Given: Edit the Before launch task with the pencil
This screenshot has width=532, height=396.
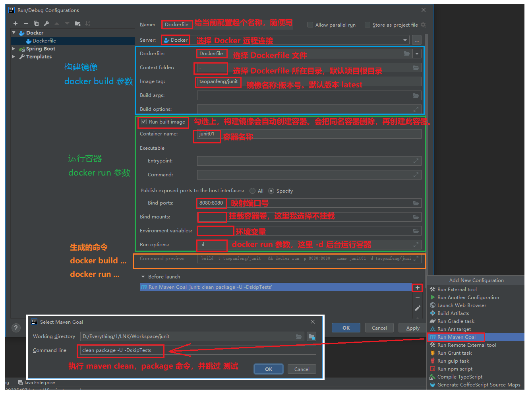Looking at the screenshot, I should coord(418,308).
